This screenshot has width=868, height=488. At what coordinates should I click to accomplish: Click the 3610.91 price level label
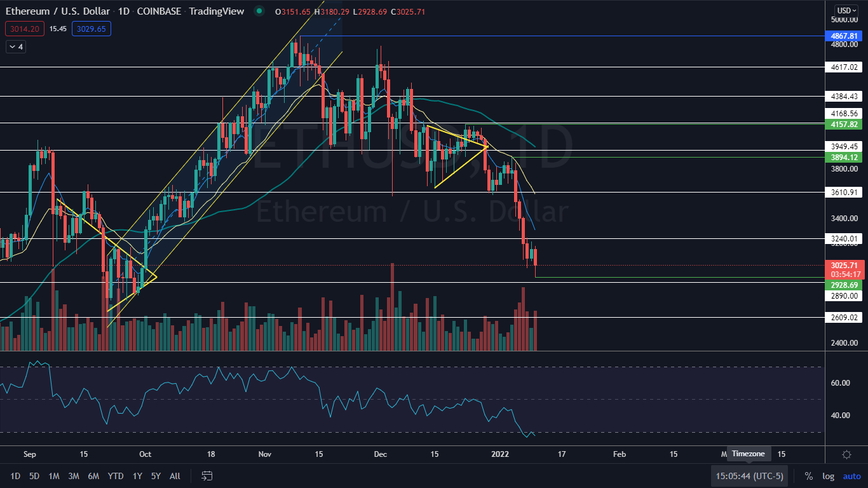(x=844, y=192)
